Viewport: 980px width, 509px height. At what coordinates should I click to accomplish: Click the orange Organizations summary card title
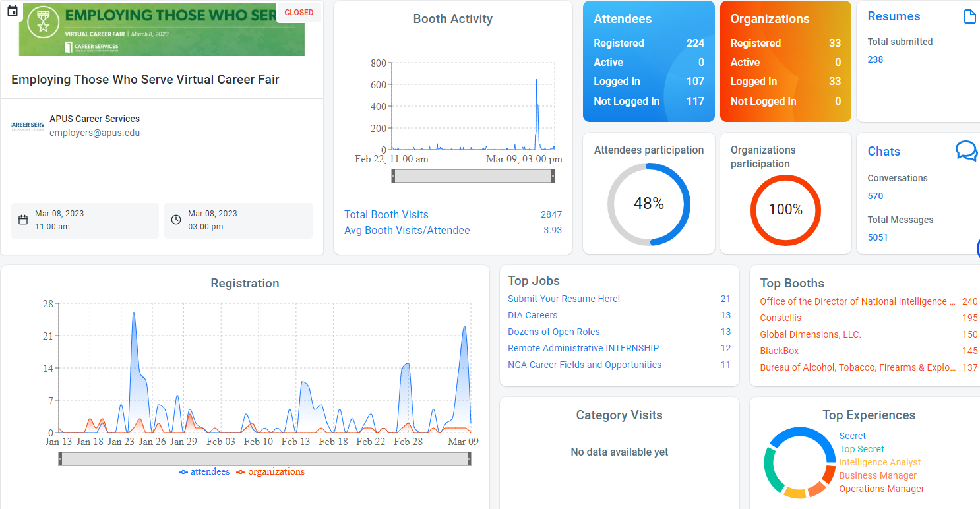point(770,19)
